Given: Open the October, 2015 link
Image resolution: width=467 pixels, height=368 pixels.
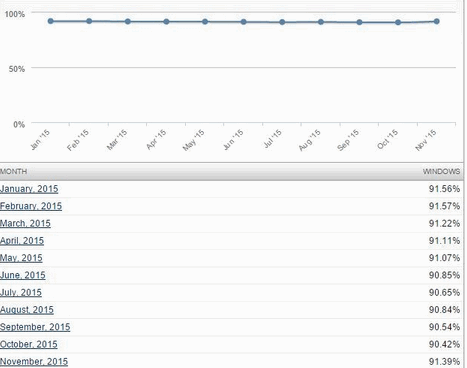Looking at the screenshot, I should tap(29, 344).
